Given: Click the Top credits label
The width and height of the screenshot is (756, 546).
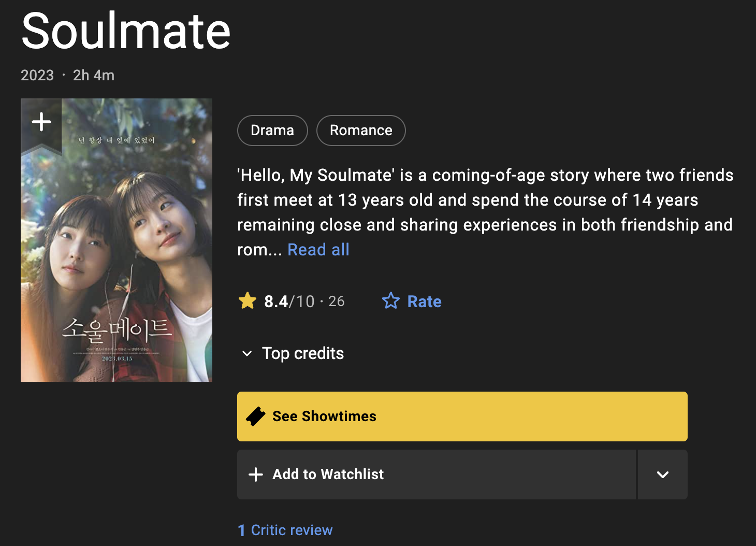Looking at the screenshot, I should coord(303,354).
